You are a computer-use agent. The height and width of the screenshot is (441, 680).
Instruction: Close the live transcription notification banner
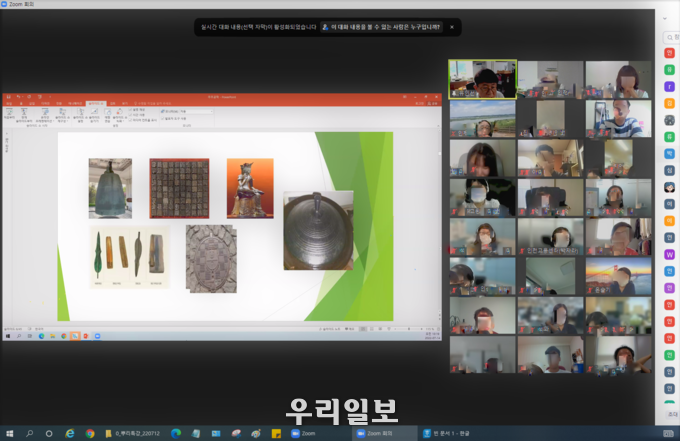tap(451, 27)
